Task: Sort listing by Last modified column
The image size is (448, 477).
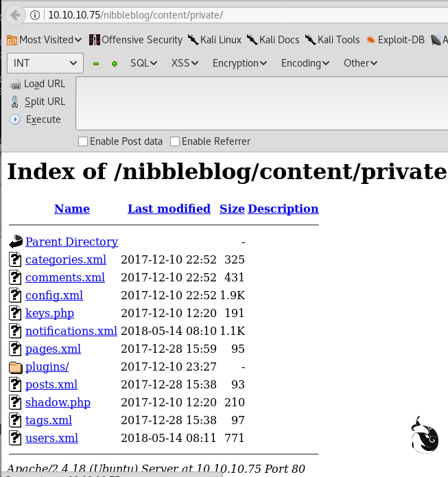Action: tap(169, 209)
